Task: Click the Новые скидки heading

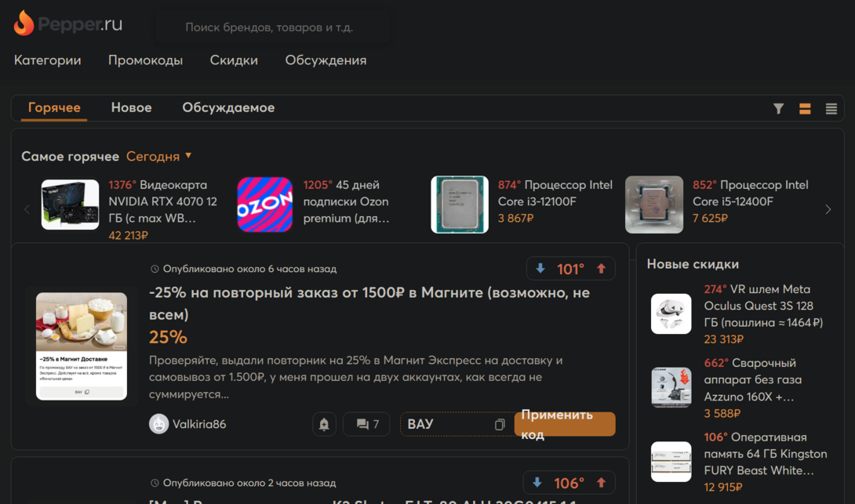Action: coord(693,264)
